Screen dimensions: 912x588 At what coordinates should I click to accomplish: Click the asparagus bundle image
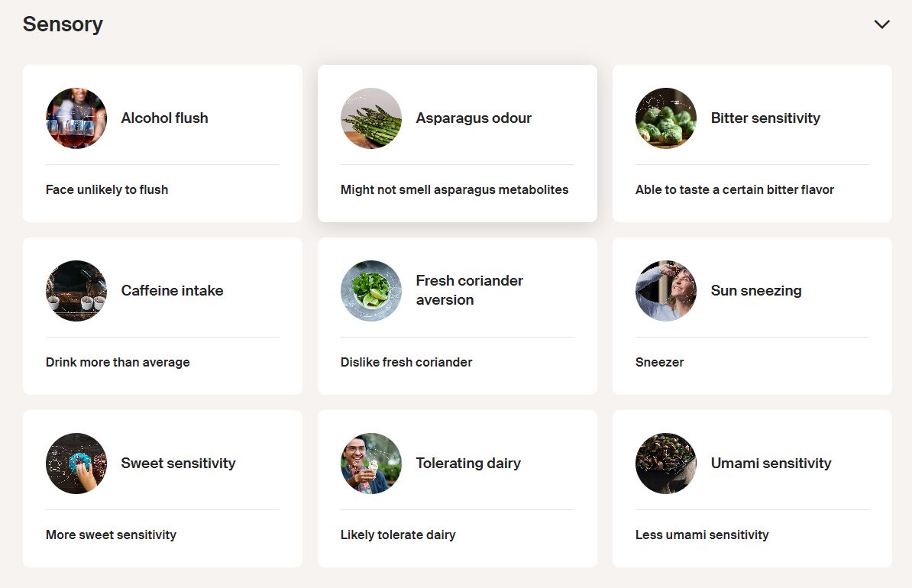371,118
